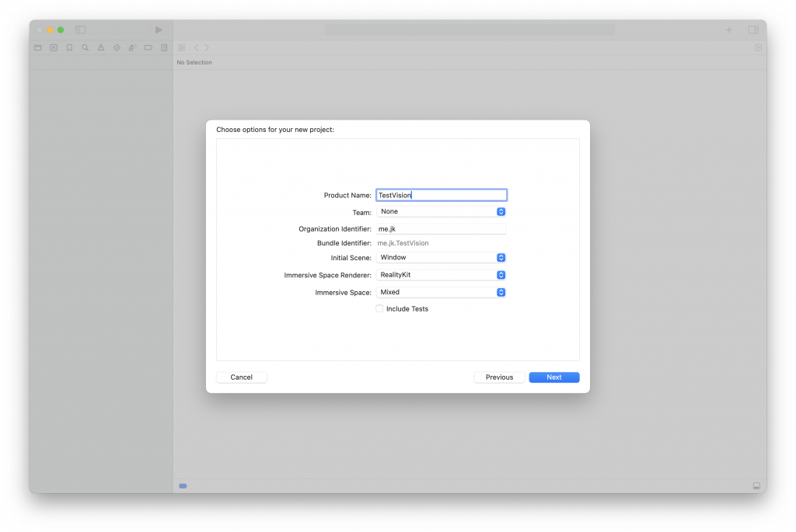Click the Next button
The width and height of the screenshot is (796, 532).
553,377
